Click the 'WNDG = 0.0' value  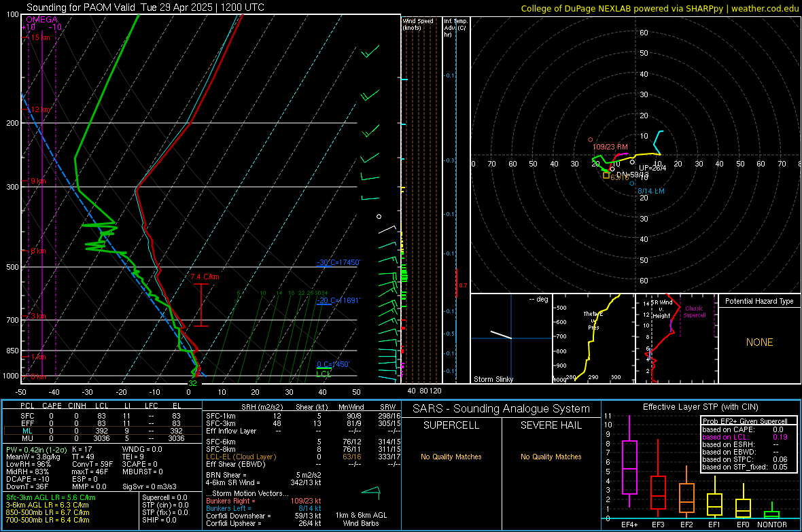[x=142, y=449]
